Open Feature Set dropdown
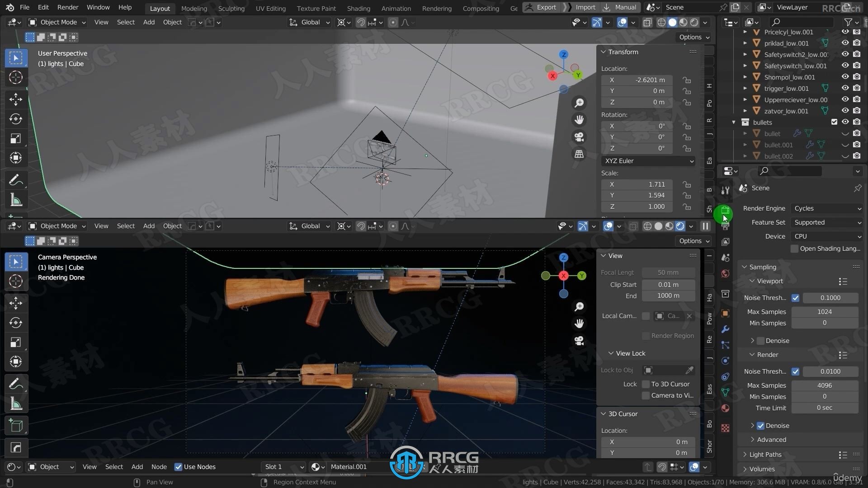868x488 pixels. (x=827, y=222)
